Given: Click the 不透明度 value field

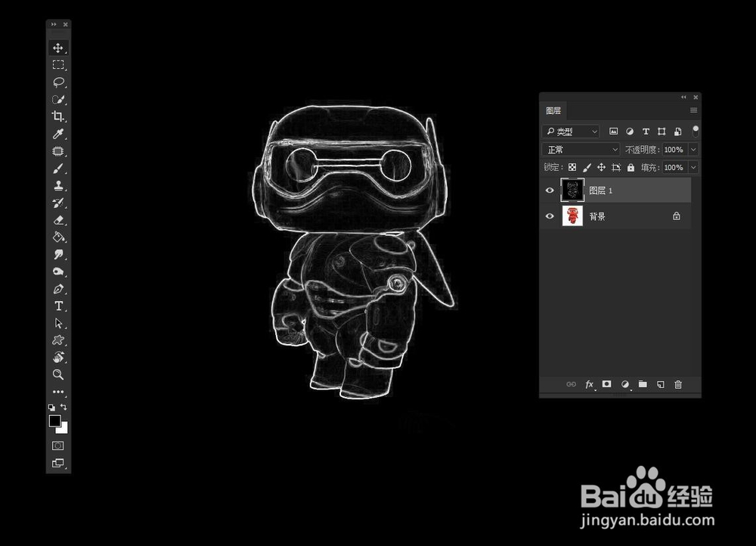Looking at the screenshot, I should click(x=675, y=150).
